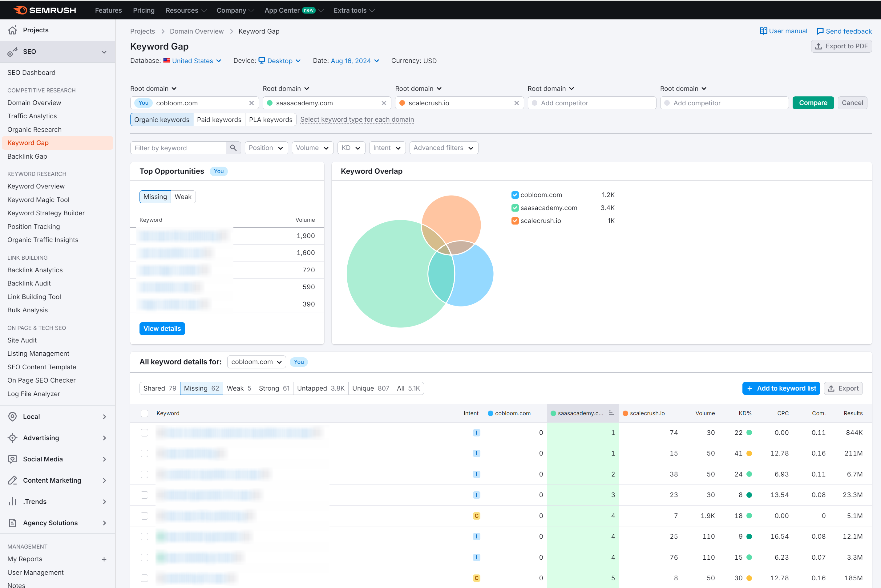
Task: Click the View details button
Action: [x=162, y=329]
